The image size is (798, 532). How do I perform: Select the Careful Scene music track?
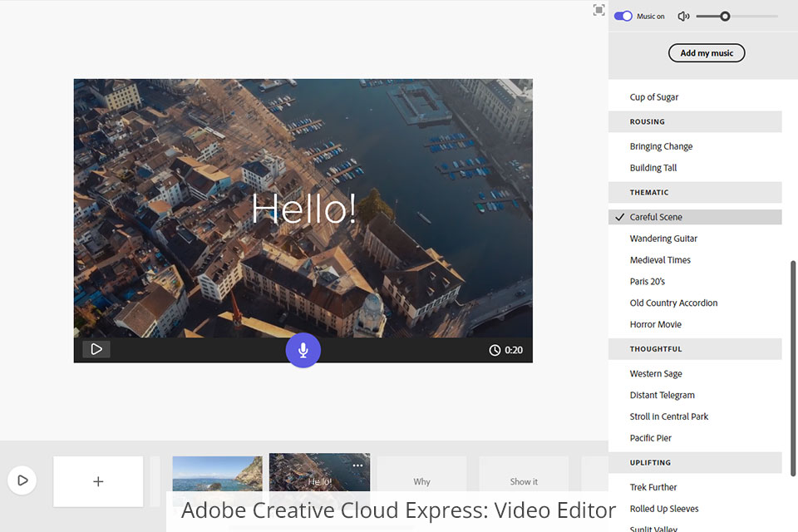[x=656, y=217]
